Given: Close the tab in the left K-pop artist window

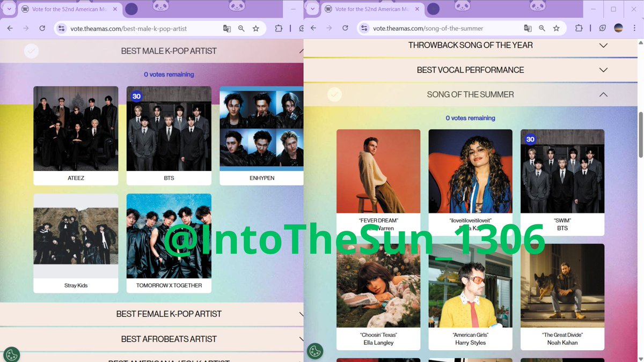Looking at the screenshot, I should 115,9.
